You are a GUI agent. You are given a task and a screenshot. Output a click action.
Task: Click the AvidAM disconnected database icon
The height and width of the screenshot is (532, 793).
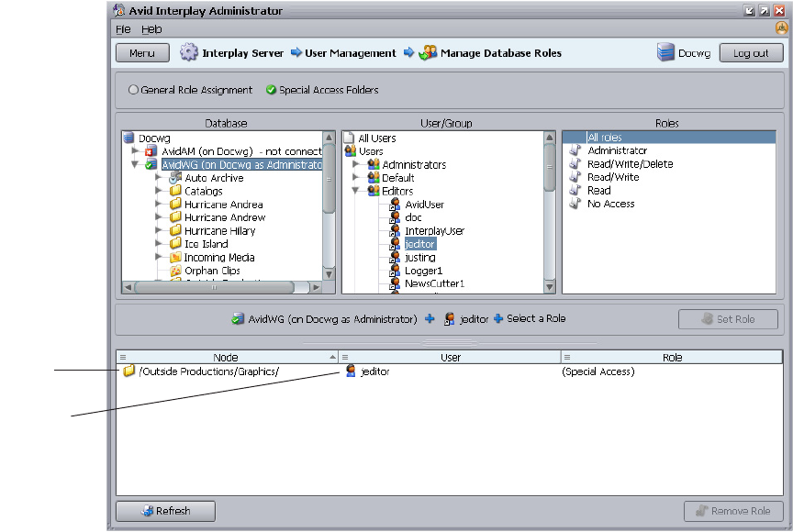coord(151,151)
